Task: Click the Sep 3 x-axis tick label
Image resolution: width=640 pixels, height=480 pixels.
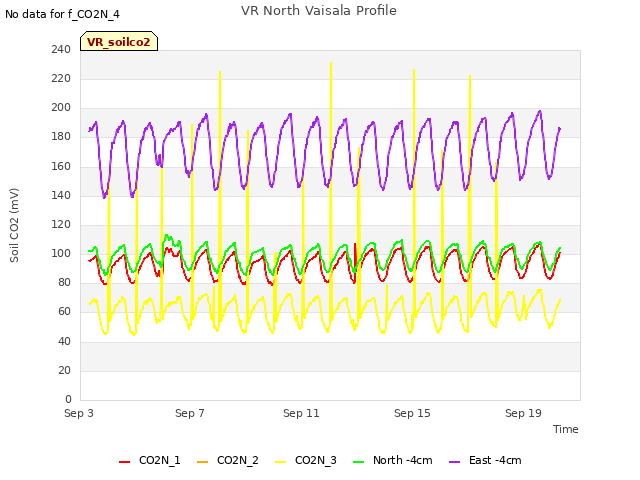Action: pos(79,413)
